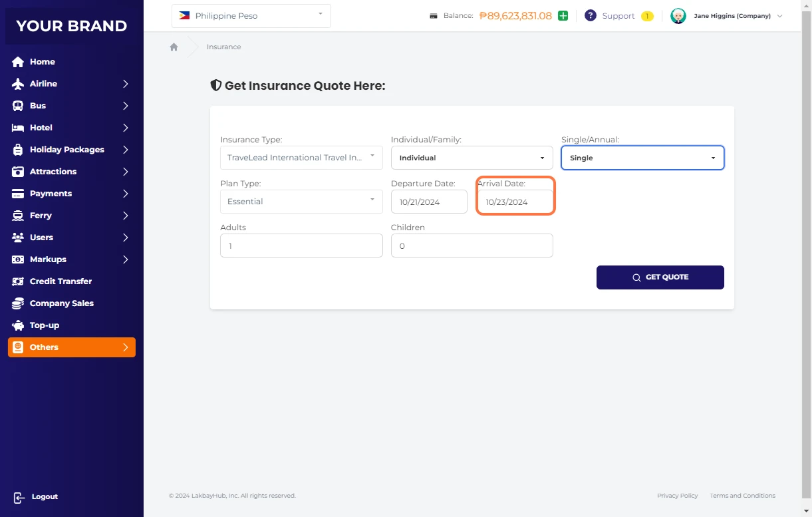The height and width of the screenshot is (517, 812).
Task: Click the home breadcrumb icon
Action: coord(174,47)
